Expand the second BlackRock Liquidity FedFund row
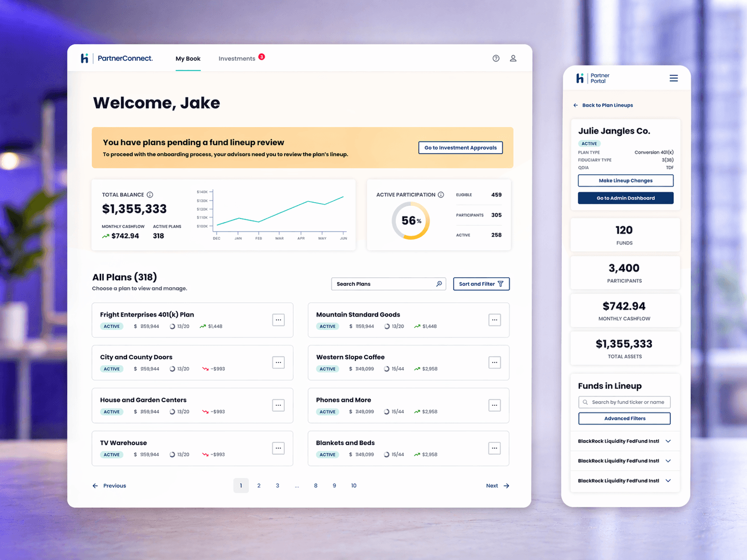Image resolution: width=747 pixels, height=560 pixels. (668, 461)
